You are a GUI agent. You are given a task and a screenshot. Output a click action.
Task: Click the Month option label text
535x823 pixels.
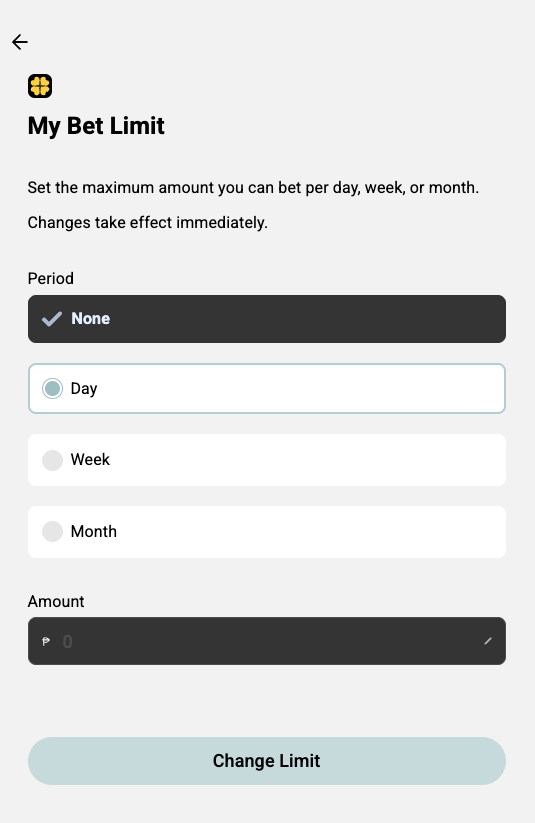coord(94,531)
